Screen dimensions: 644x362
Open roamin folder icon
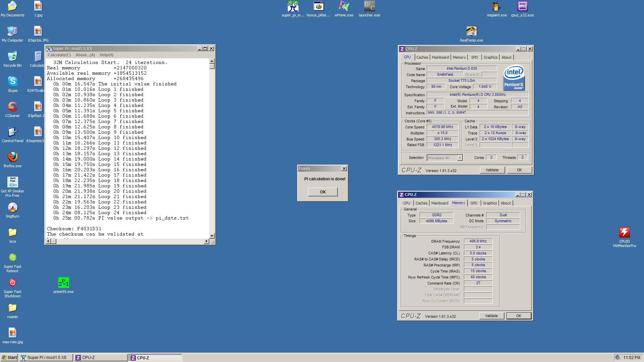click(x=12, y=311)
